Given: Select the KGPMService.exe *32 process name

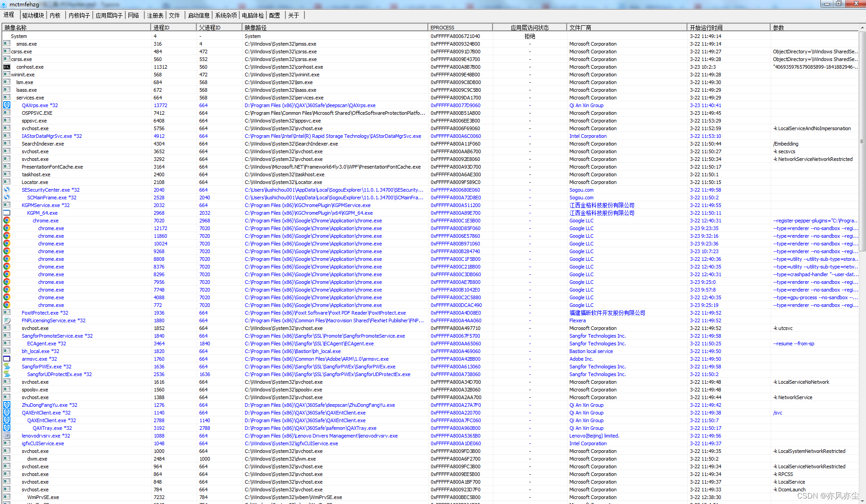Looking at the screenshot, I should pyautogui.click(x=46, y=205).
